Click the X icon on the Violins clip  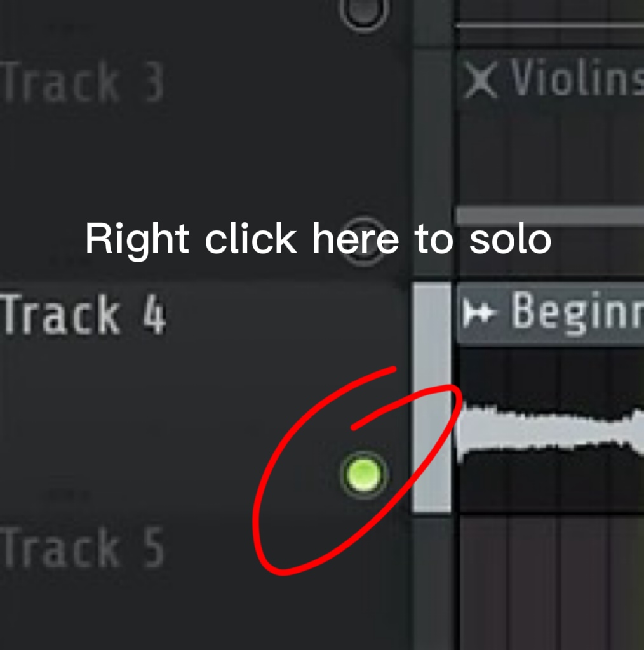click(480, 79)
